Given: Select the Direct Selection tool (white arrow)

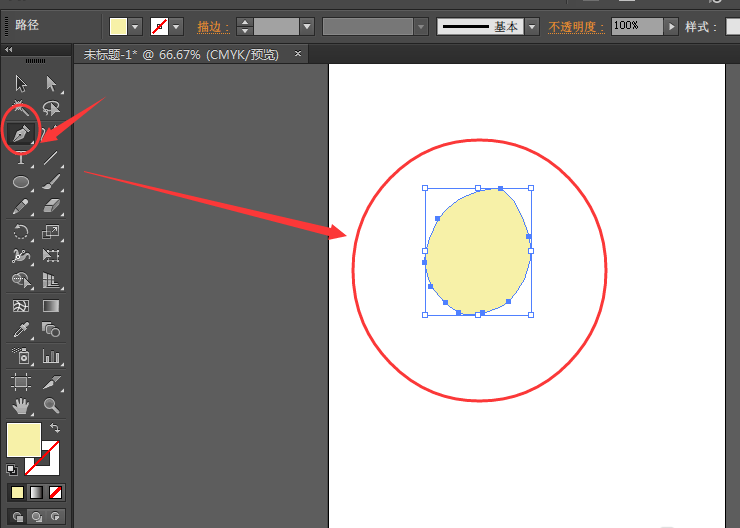Looking at the screenshot, I should coord(51,84).
